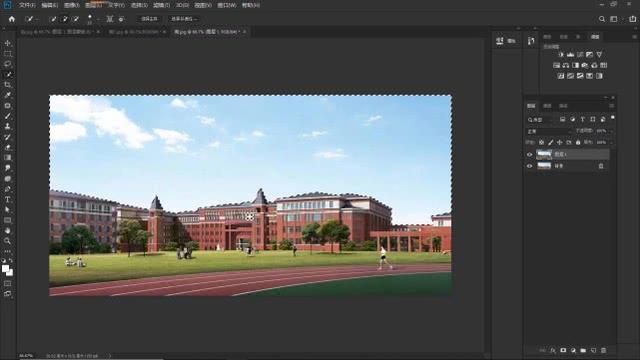640x360 pixels.
Task: Add a Color Balance adjustment (scales icon)
Action: pos(566,65)
